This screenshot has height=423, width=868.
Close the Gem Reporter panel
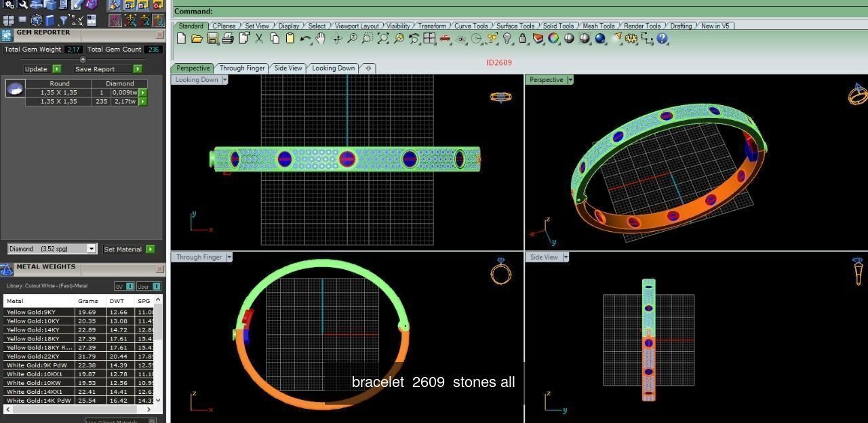159,35
